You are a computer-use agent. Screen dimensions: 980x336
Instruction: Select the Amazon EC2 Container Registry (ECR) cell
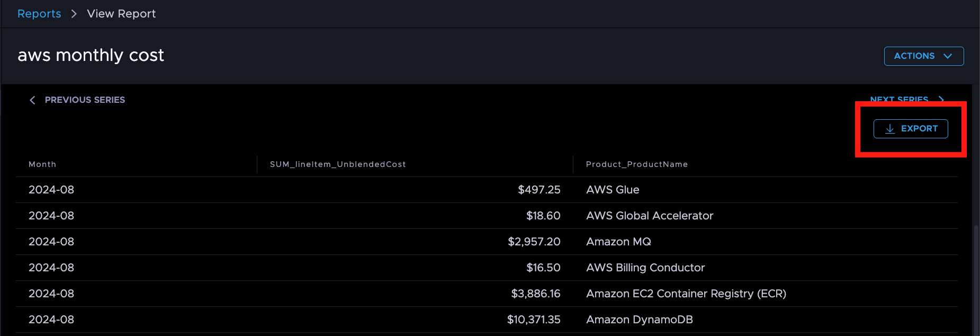686,294
